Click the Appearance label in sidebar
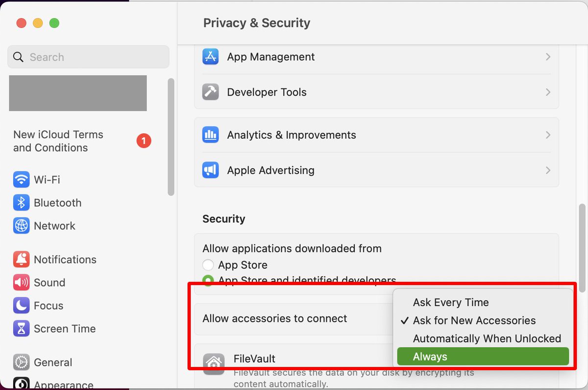 point(63,385)
